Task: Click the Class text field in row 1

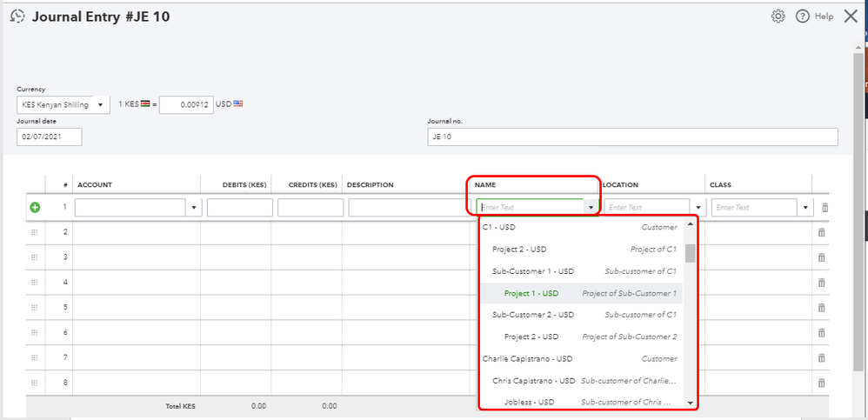Action: (x=755, y=208)
